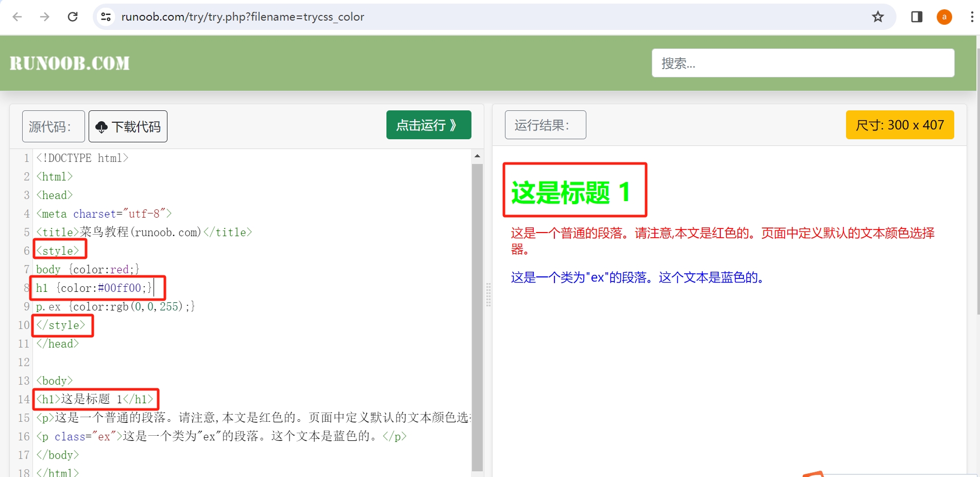Image resolution: width=980 pixels, height=477 pixels.
Task: Click the code editor scrollbar up arrow
Action: (x=477, y=155)
